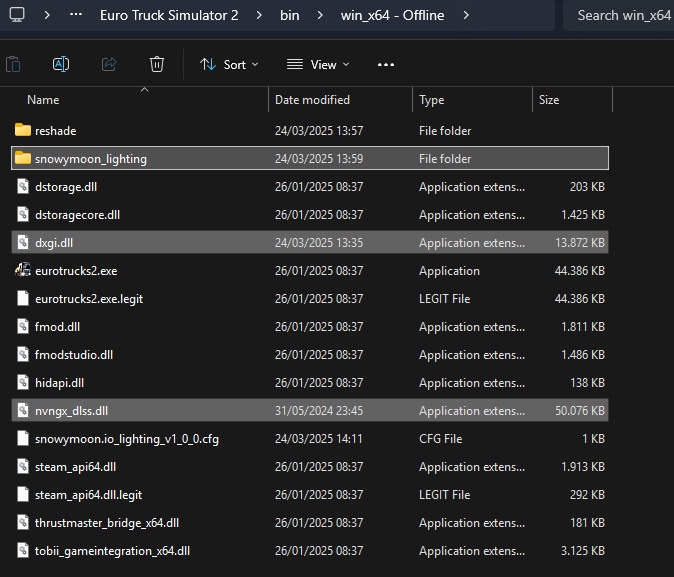Select dstorage.dll file name
Viewport: 674px width, 577px height.
pos(66,187)
